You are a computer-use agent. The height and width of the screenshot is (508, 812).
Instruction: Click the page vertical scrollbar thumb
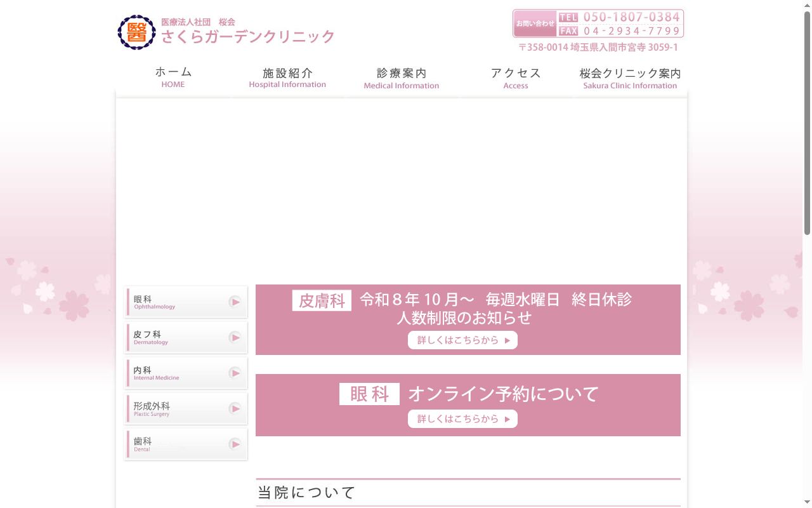click(x=807, y=124)
